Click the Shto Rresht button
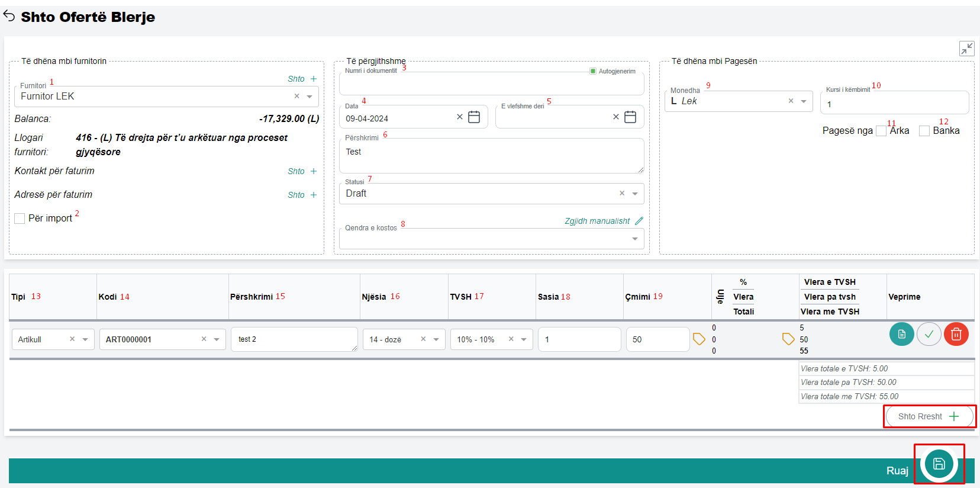This screenshot has width=980, height=488. [929, 416]
